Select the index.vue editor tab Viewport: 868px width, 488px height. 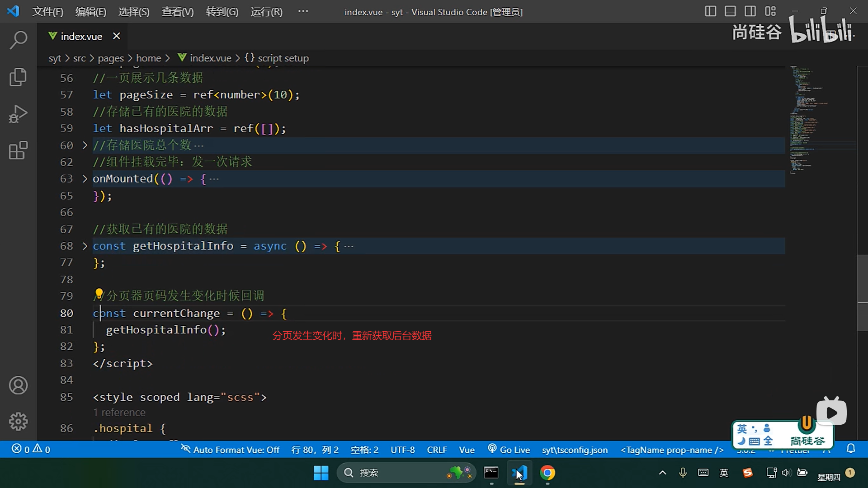coord(81,36)
